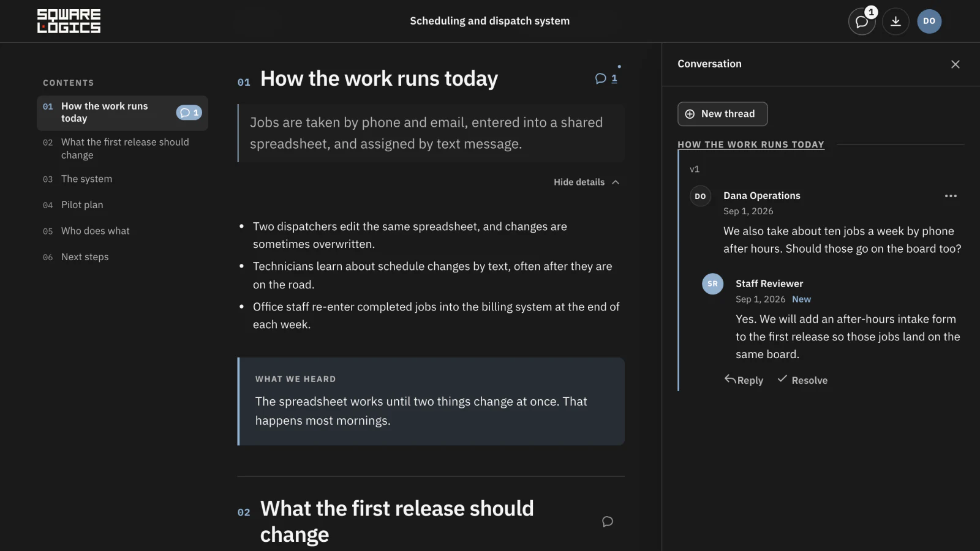This screenshot has width=980, height=551.
Task: Click Staff Reviewer SR avatar
Action: [712, 284]
